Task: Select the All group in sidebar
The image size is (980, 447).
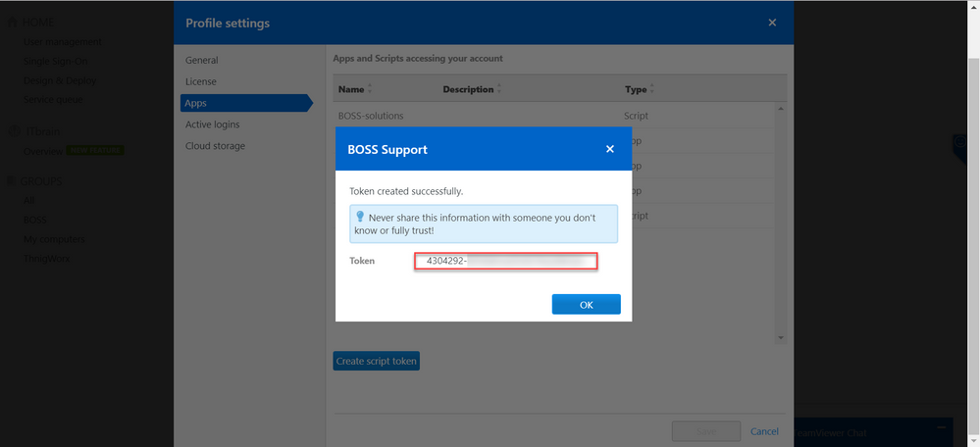Action: [x=28, y=200]
